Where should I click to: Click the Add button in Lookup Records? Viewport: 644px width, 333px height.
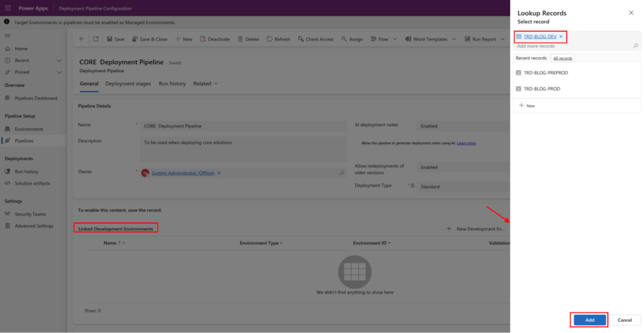(x=589, y=320)
